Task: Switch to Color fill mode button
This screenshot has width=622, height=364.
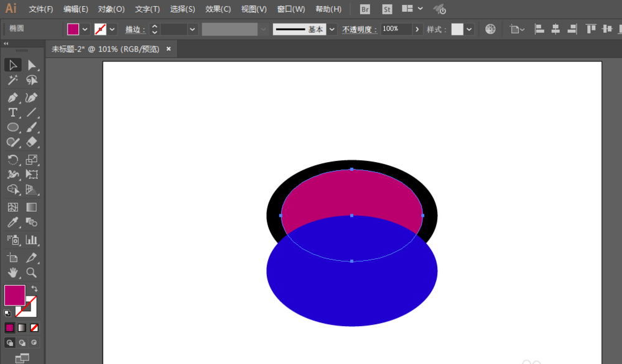Action: tap(9, 327)
